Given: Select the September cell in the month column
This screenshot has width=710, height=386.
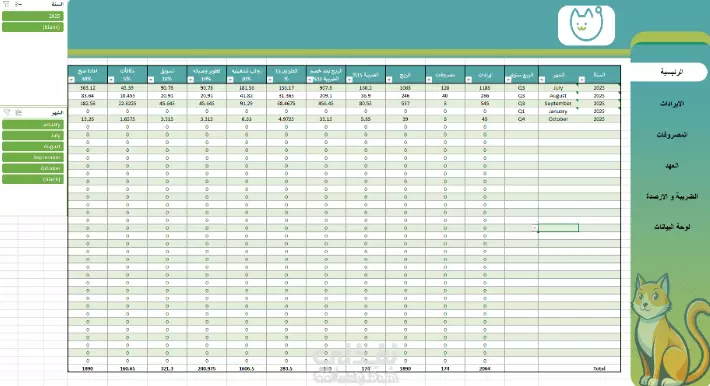Looking at the screenshot, I should point(558,103).
